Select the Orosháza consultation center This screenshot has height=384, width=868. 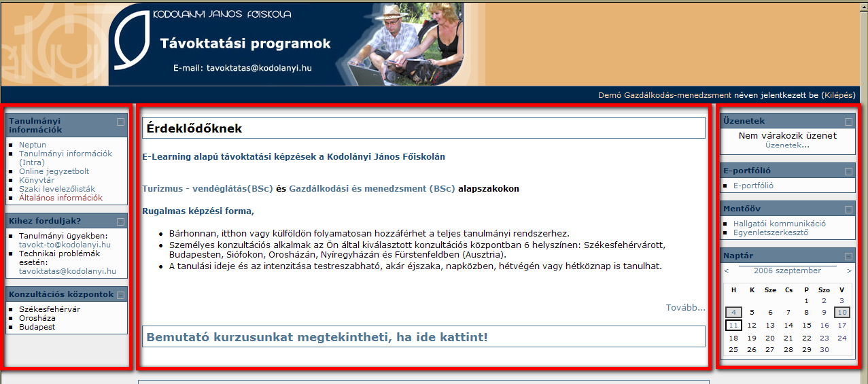pyautogui.click(x=37, y=318)
